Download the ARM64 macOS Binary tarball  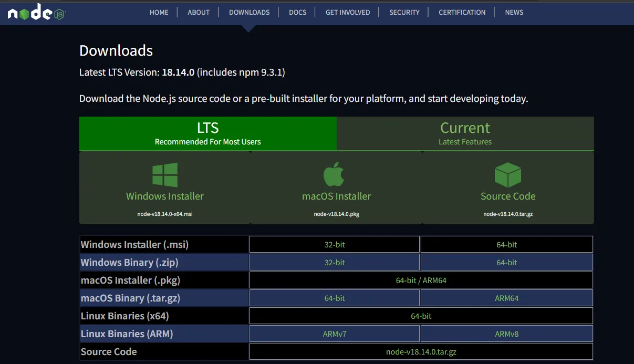click(506, 298)
